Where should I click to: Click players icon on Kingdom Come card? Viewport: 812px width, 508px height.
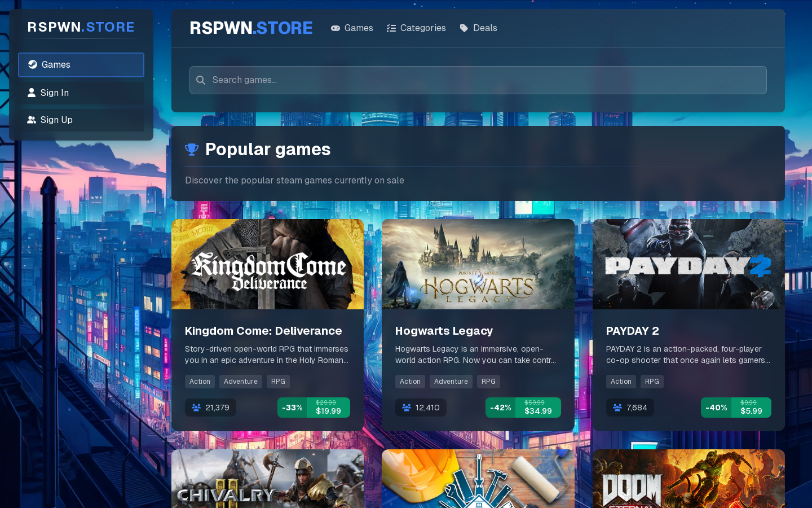tap(196, 408)
